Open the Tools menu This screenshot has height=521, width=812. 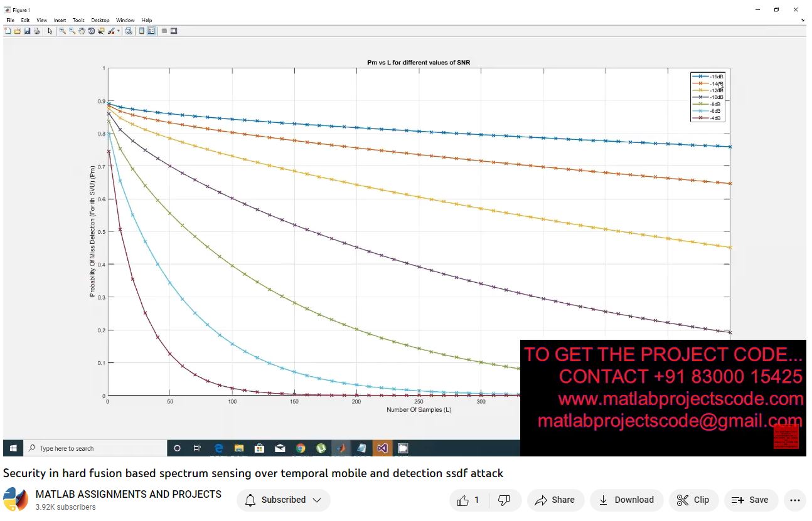click(x=78, y=20)
